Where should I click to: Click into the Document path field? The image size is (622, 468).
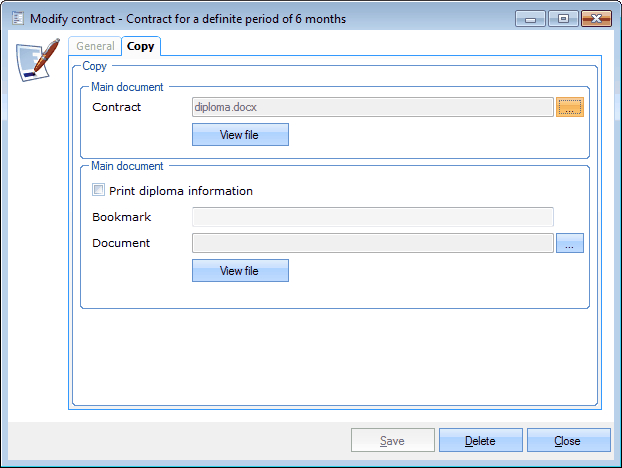tap(372, 243)
